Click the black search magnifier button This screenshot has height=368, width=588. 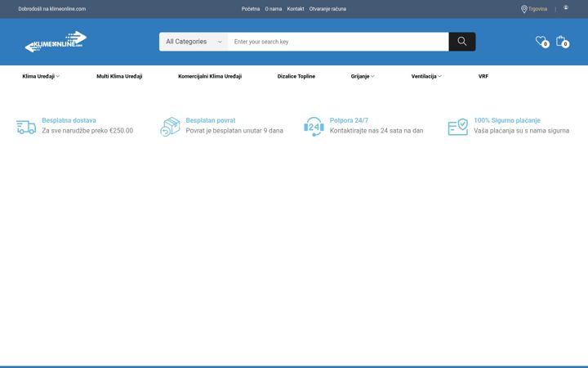click(462, 42)
